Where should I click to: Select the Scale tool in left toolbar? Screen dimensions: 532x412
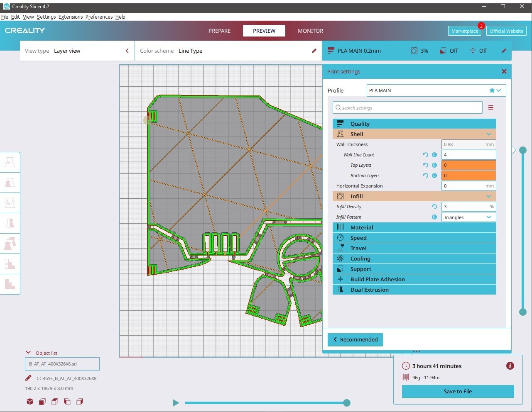pyautogui.click(x=10, y=183)
